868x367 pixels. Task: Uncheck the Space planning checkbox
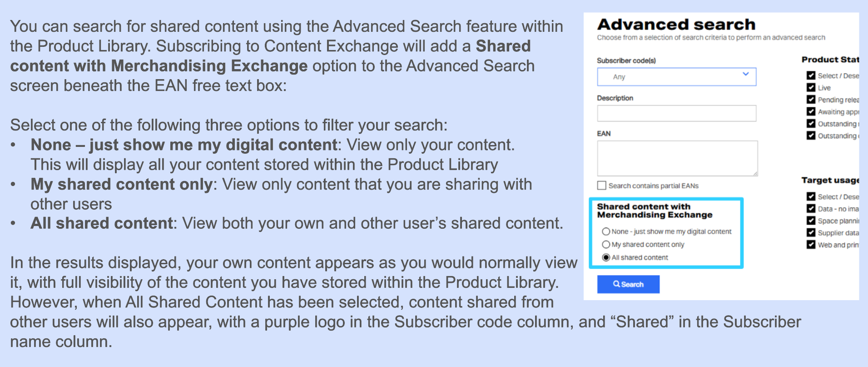click(811, 221)
